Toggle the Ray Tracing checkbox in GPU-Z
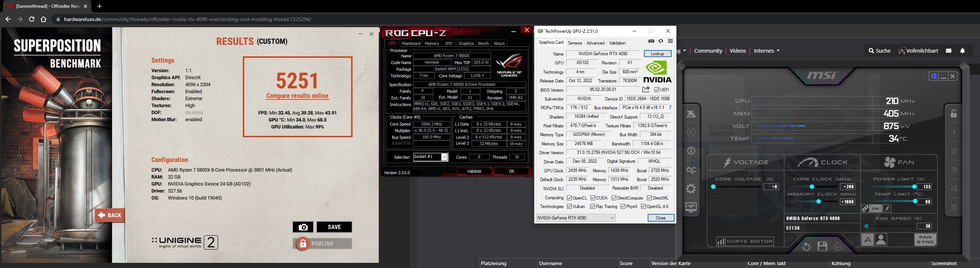Image resolution: width=980 pixels, height=268 pixels. [x=593, y=207]
